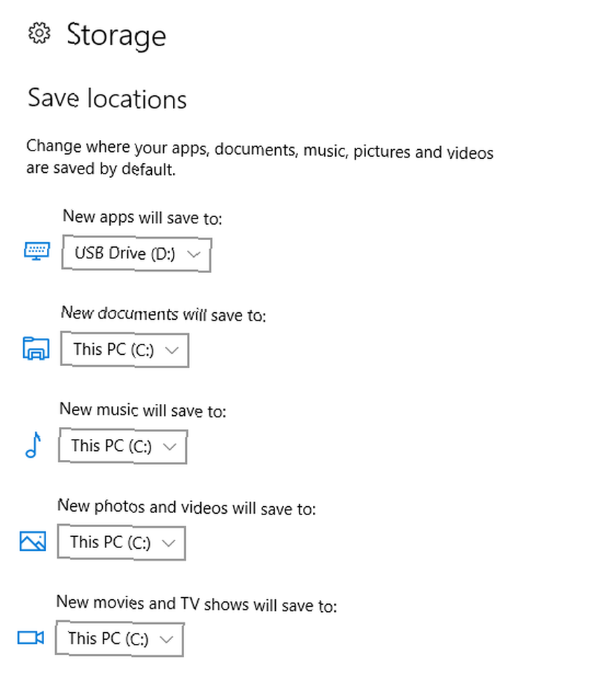
Task: Click the Settings gear icon beside Storage
Action: click(39, 34)
